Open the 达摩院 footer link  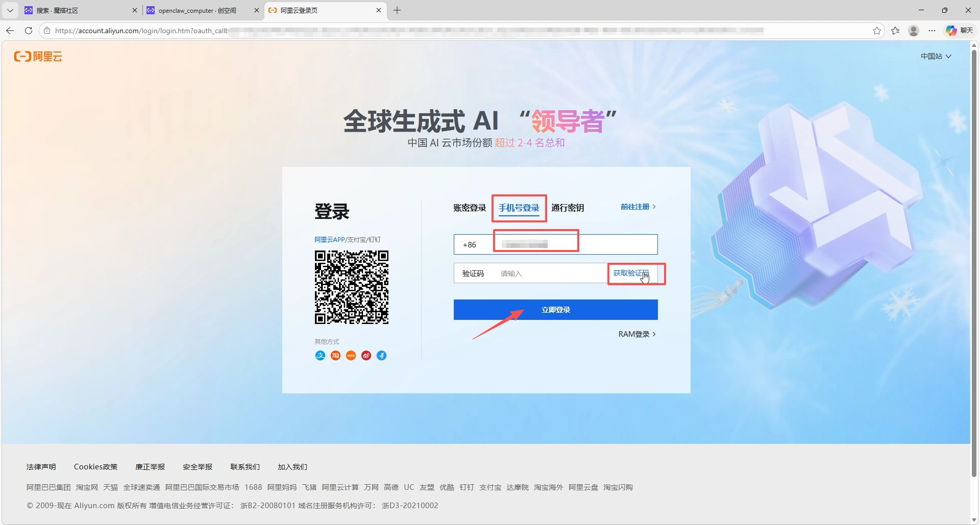coord(518,487)
